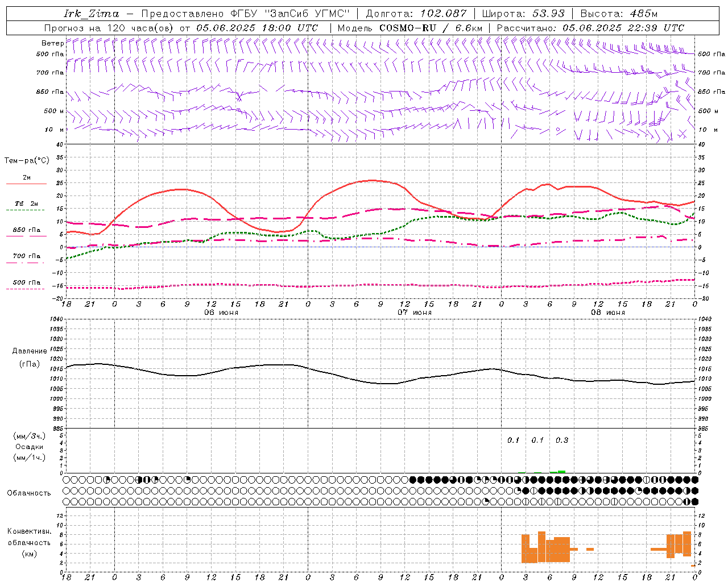Click the 700 гПа entry in the temperature legend
Viewport: 728px width, 582px height.
pyautogui.click(x=27, y=256)
